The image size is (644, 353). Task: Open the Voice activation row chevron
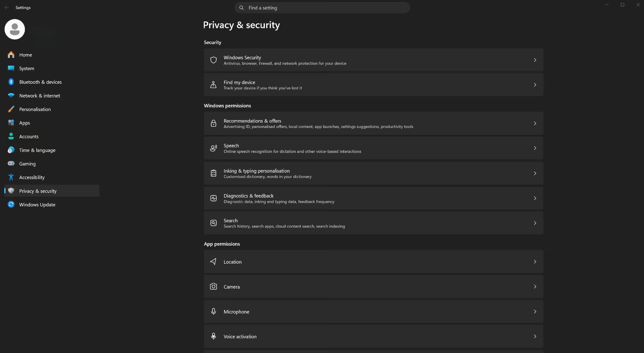pyautogui.click(x=535, y=336)
